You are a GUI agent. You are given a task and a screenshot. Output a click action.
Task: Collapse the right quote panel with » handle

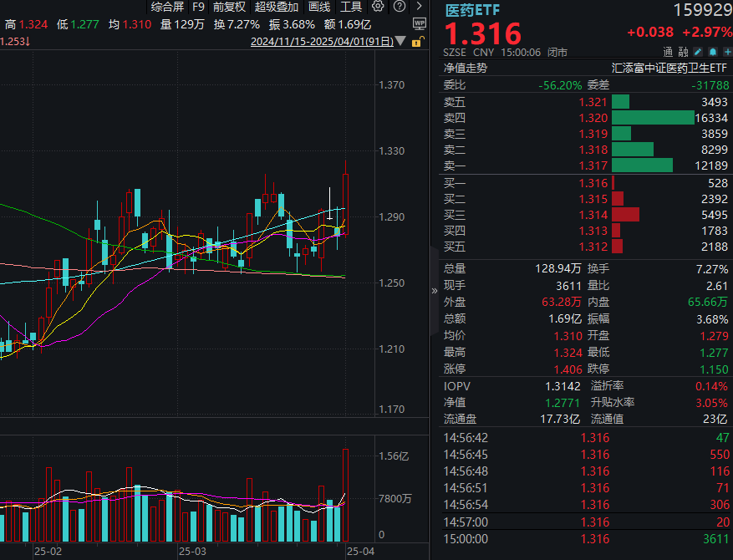pos(434,291)
